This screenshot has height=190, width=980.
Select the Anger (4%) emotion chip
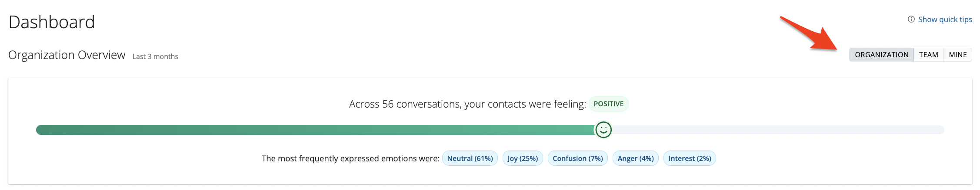tap(635, 158)
